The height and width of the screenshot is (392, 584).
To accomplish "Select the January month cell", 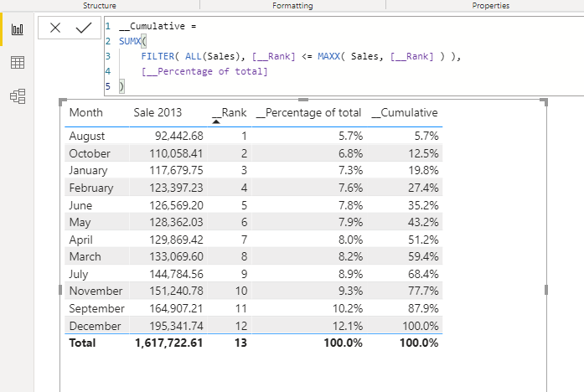I will point(88,171).
